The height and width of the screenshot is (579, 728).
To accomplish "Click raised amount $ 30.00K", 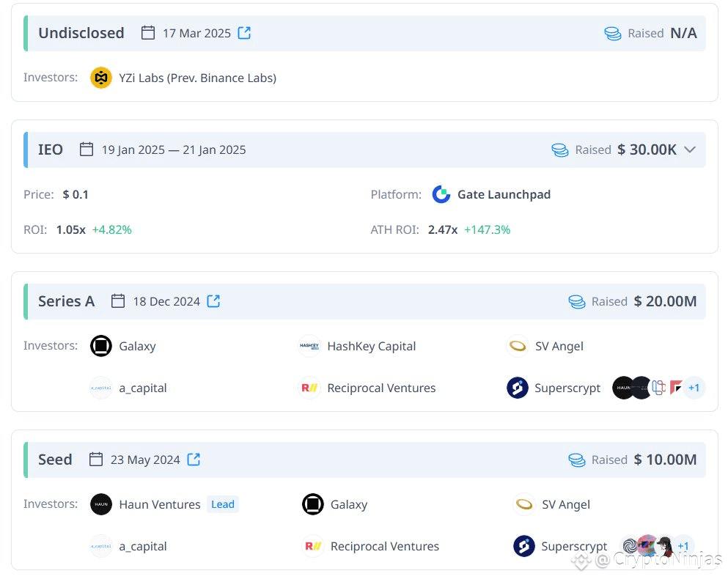I will tap(647, 150).
